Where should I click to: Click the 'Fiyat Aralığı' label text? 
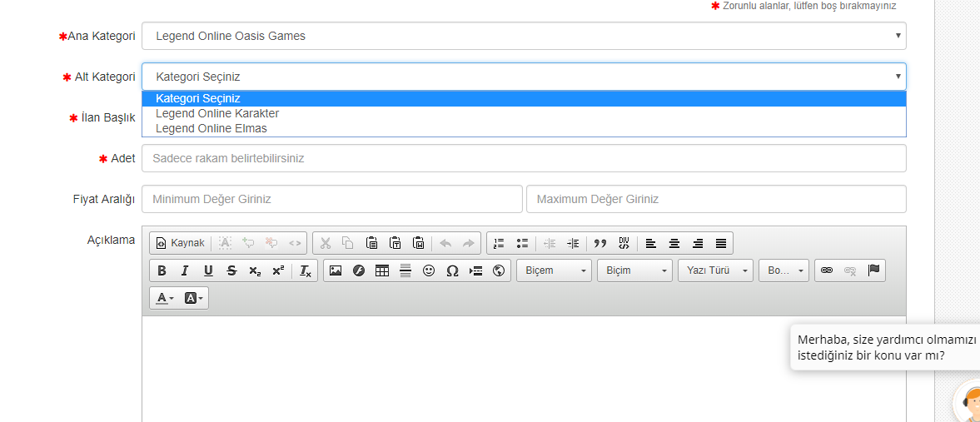point(104,199)
